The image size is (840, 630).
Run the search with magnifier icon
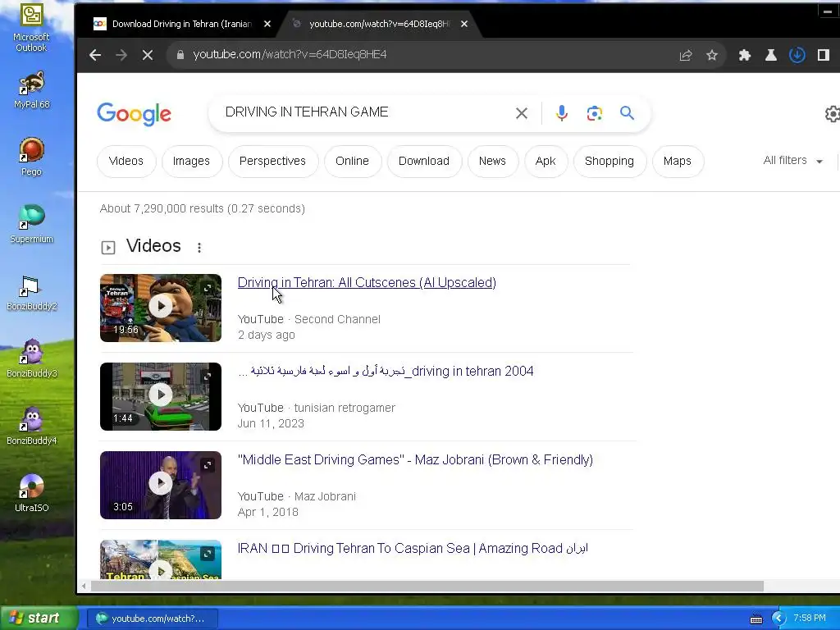(627, 113)
